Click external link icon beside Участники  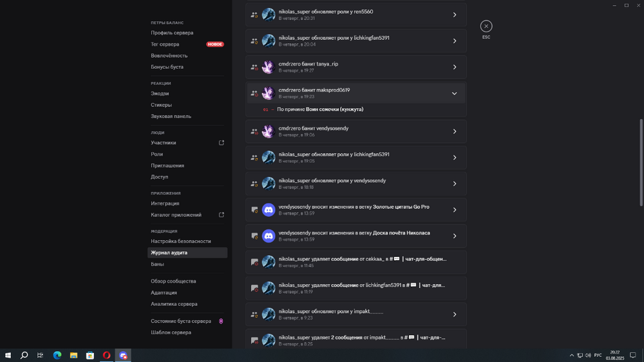pos(222,143)
